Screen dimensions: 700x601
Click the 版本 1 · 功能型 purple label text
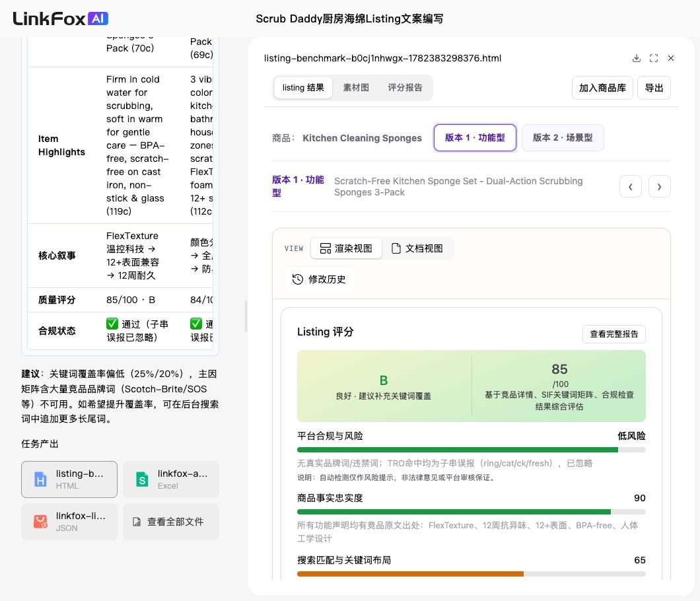pos(298,186)
